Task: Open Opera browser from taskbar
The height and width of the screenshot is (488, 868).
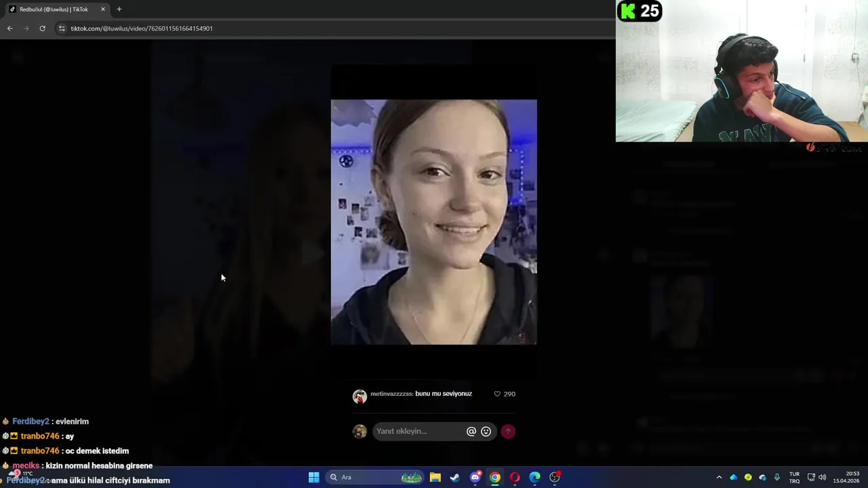Action: tap(515, 477)
